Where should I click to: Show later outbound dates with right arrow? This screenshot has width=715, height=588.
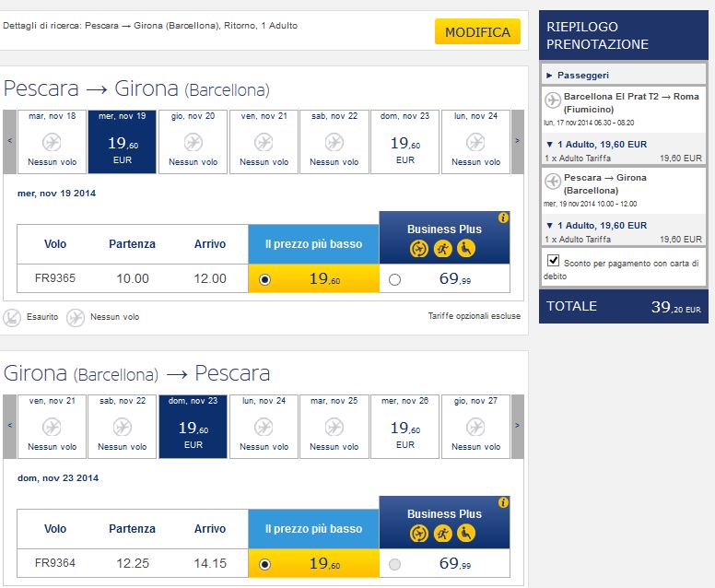coord(517,141)
